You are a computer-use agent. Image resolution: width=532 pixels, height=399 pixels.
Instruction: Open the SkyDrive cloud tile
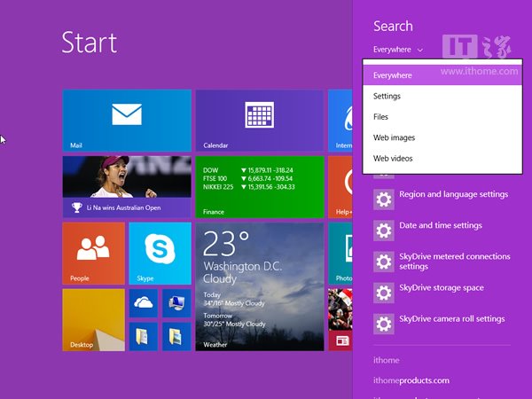tap(144, 303)
